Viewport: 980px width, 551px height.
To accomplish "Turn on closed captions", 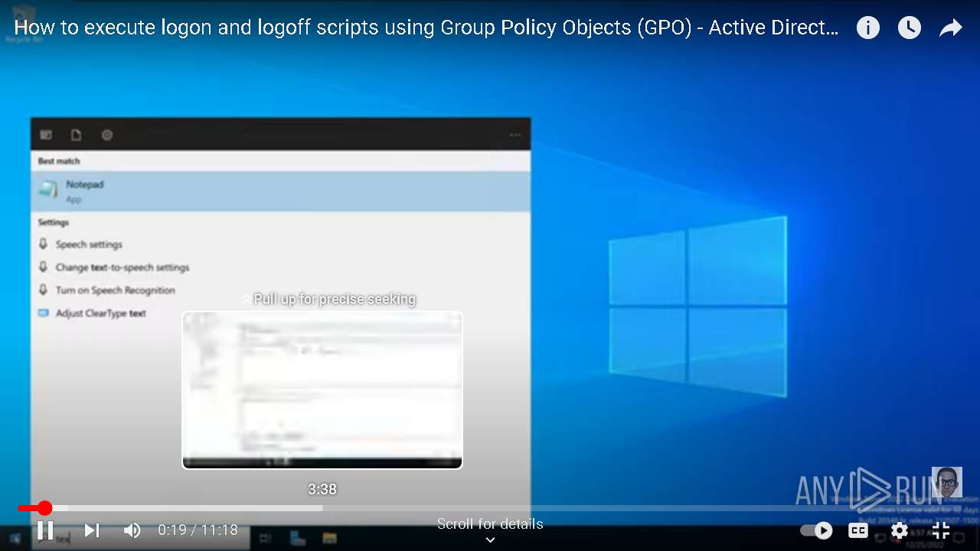I will tap(858, 530).
